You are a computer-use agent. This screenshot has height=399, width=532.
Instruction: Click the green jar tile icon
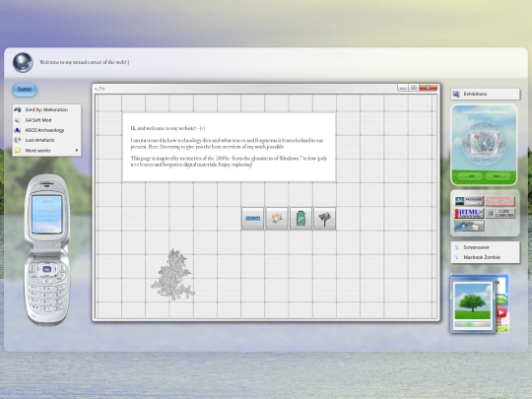click(x=300, y=218)
